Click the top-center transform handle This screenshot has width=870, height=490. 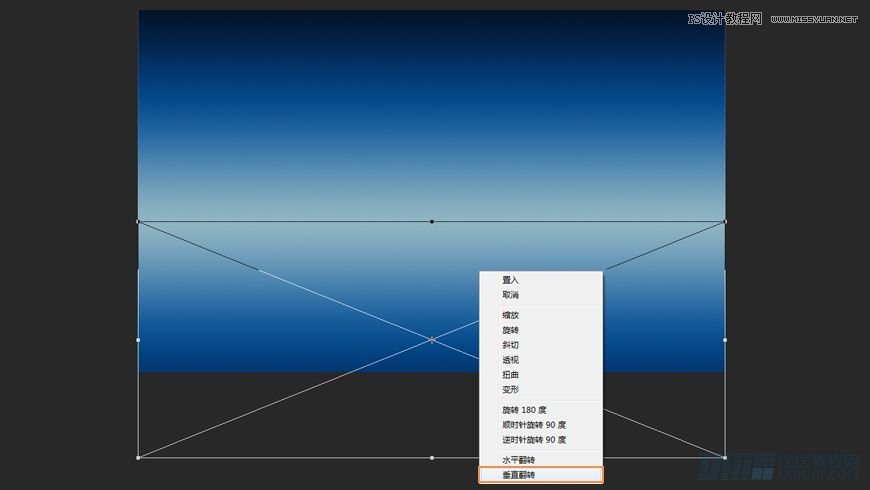[432, 221]
